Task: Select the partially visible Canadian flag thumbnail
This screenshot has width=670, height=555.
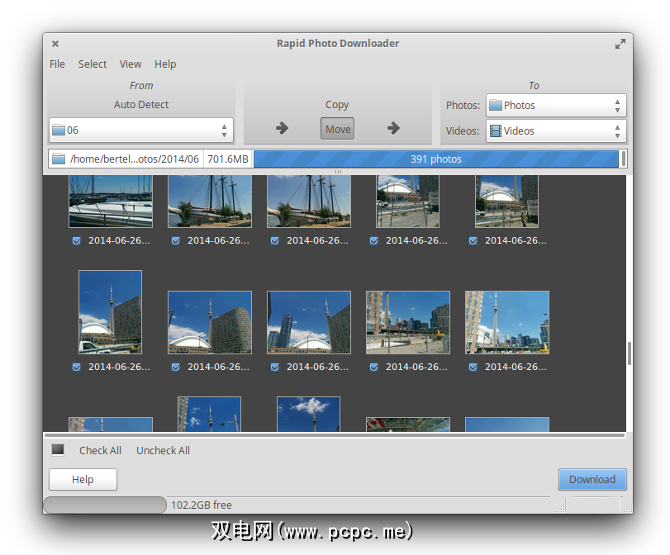Action: click(x=408, y=425)
